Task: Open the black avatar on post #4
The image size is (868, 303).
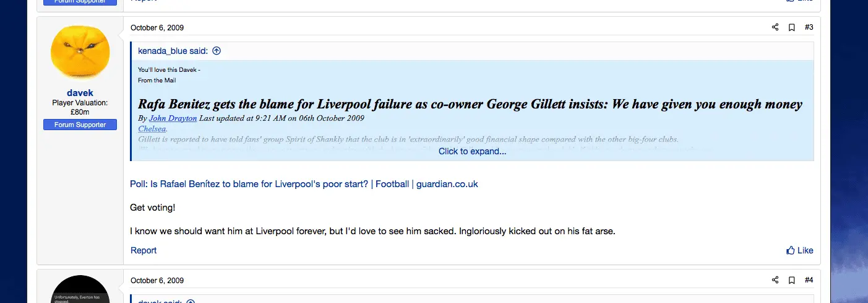Action: coord(80,290)
